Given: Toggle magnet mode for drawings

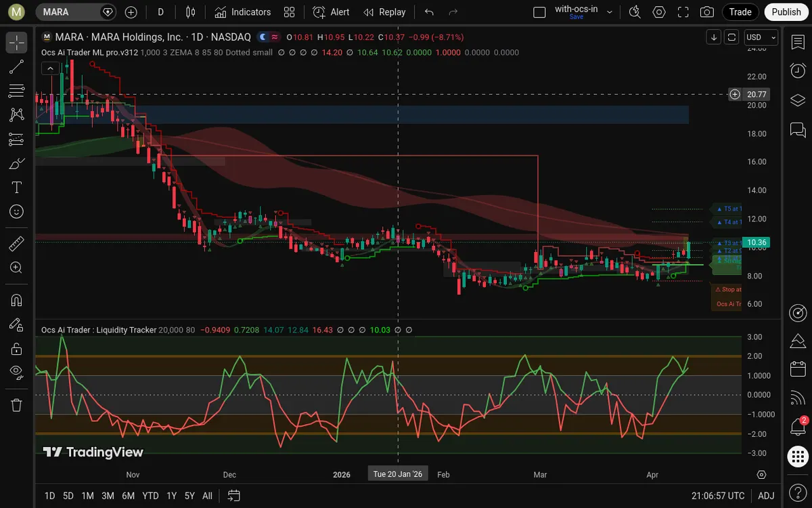Looking at the screenshot, I should [x=17, y=300].
